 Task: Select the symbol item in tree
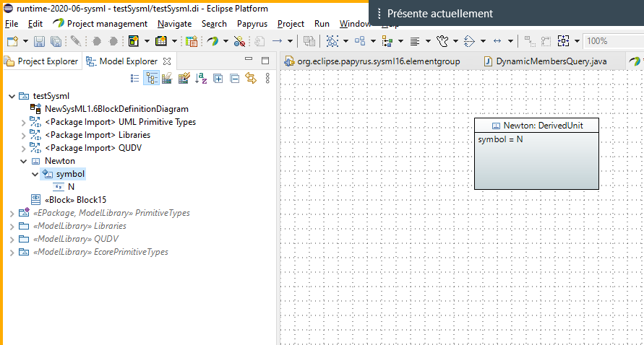tap(70, 174)
